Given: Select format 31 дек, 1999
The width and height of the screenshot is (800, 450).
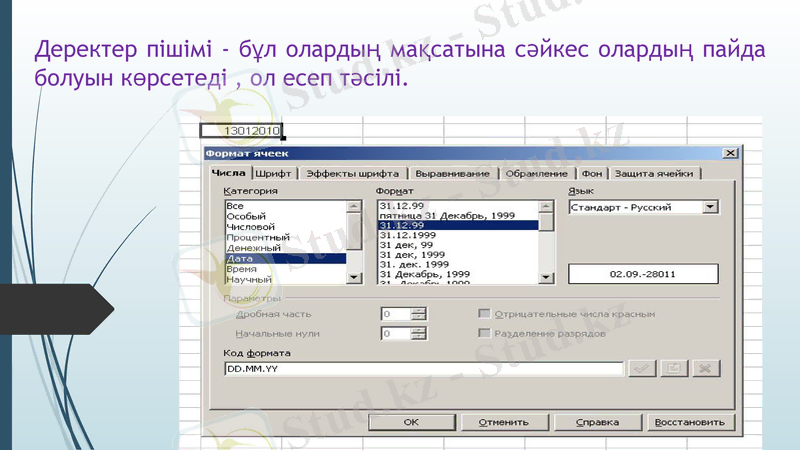Looking at the screenshot, I should pos(458,255).
